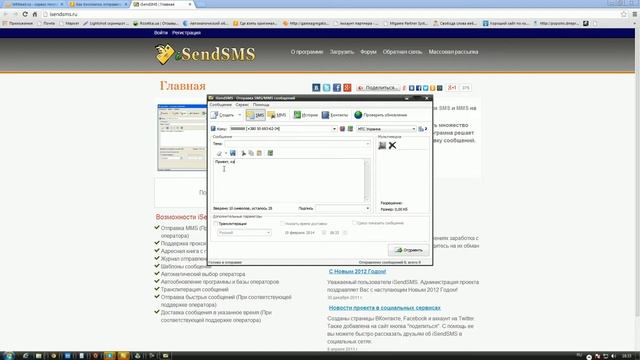Click the Войти link on website header
The image size is (640, 360).
161,33
